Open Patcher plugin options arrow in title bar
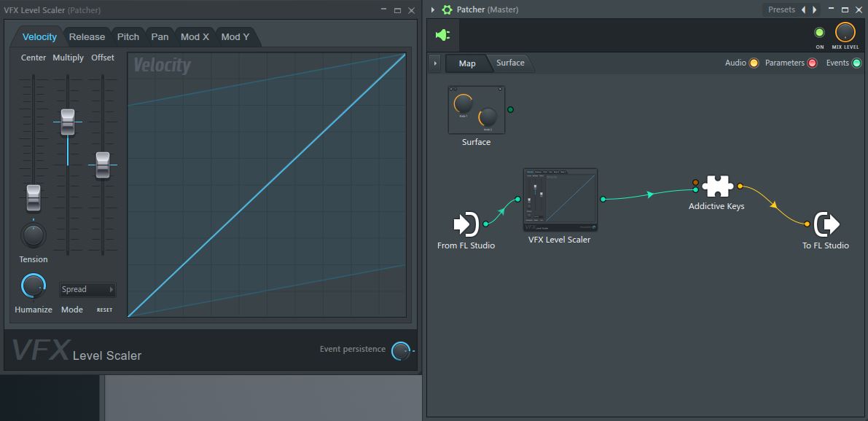 pos(433,10)
